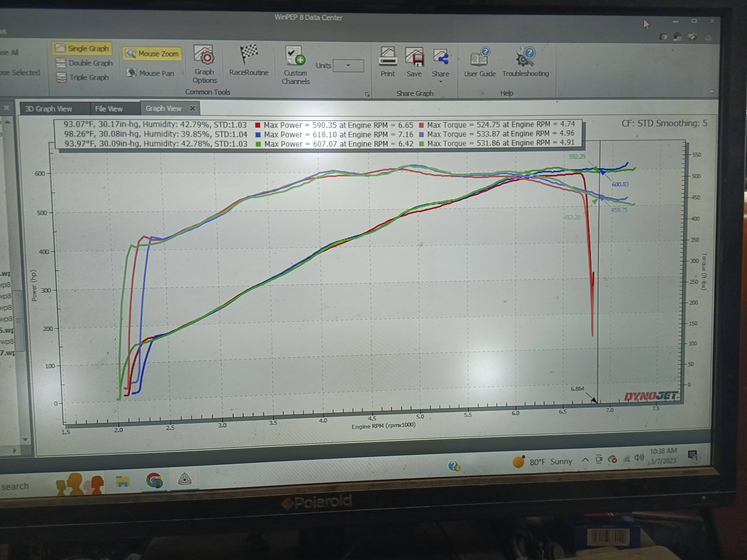
Task: Click file list scroll down arrow
Action: point(25,440)
